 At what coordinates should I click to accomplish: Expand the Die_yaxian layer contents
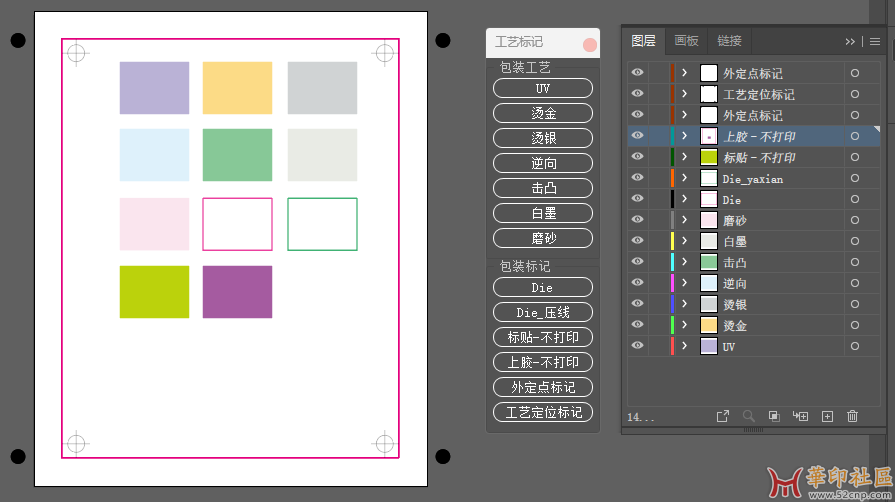[685, 178]
